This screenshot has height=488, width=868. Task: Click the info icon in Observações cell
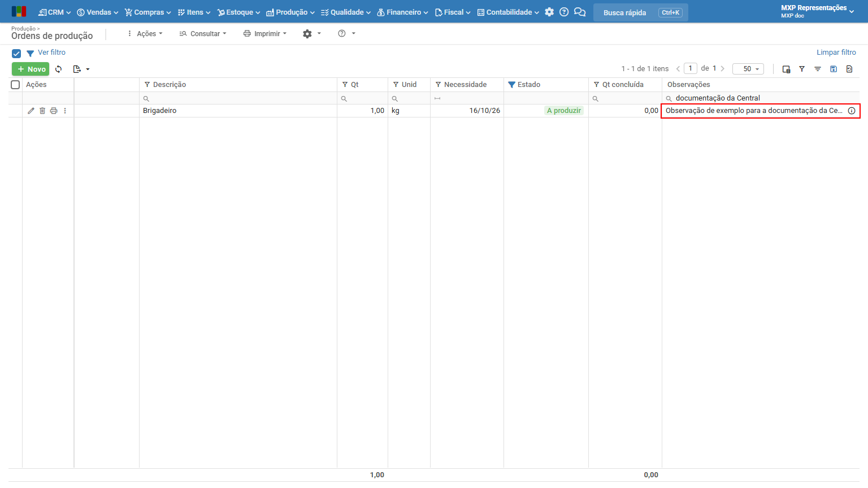click(x=852, y=111)
